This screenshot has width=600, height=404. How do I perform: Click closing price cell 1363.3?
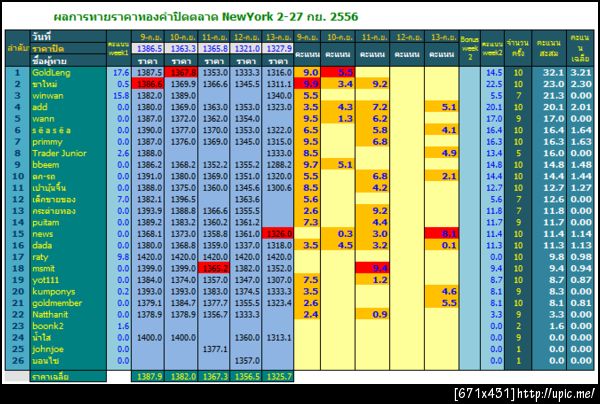(181, 49)
